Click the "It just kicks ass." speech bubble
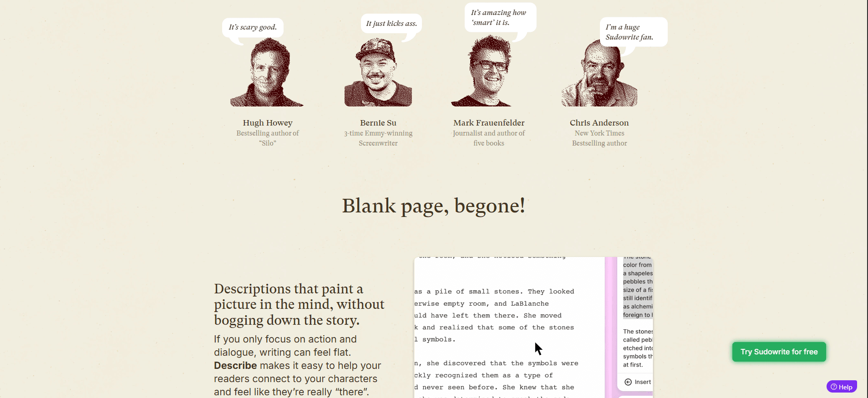Screen dimensions: 868x398 391,24
